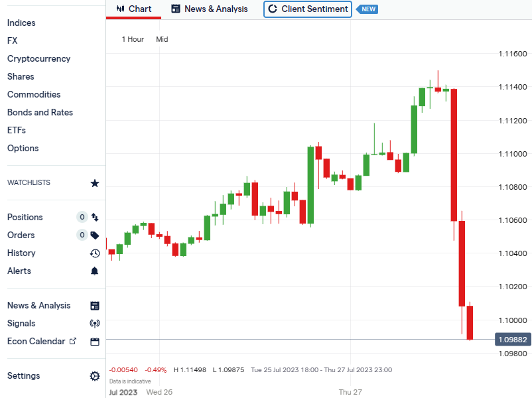532x398 pixels.
Task: Open the FX market category
Action: [12, 40]
